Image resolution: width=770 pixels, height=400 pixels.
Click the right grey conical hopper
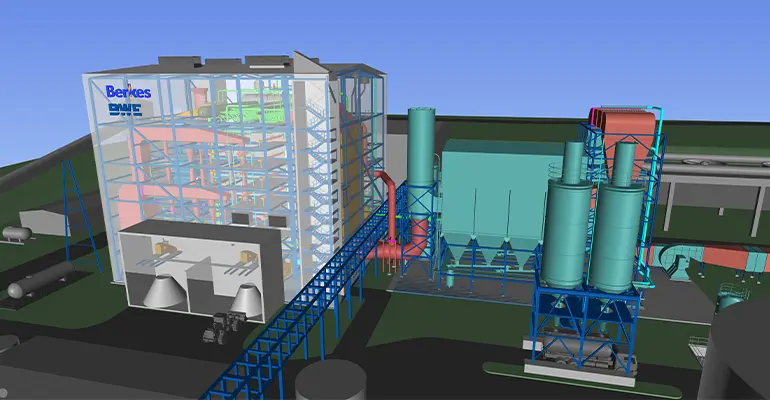[x=249, y=298]
